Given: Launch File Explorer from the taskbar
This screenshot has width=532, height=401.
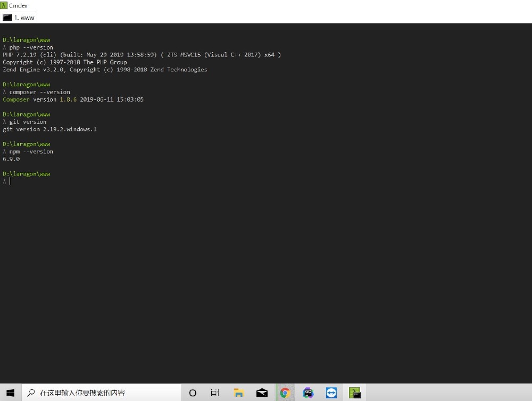Looking at the screenshot, I should tap(239, 393).
